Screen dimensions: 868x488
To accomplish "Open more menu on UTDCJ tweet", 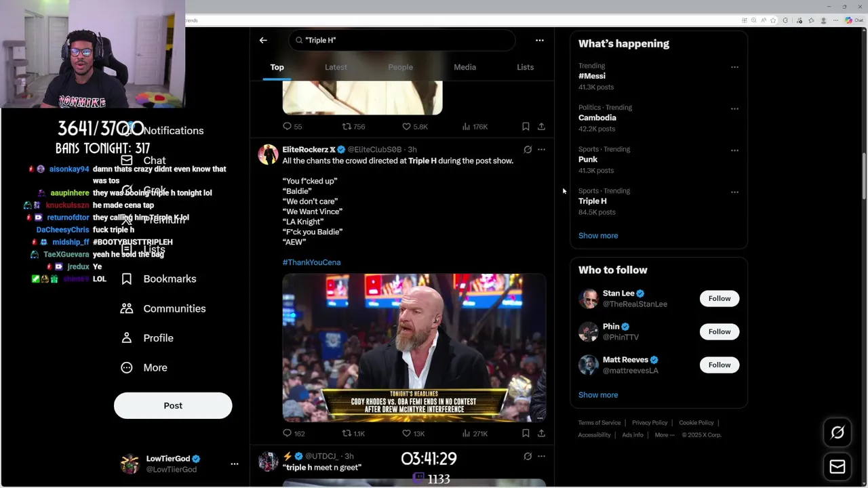I will pos(541,456).
